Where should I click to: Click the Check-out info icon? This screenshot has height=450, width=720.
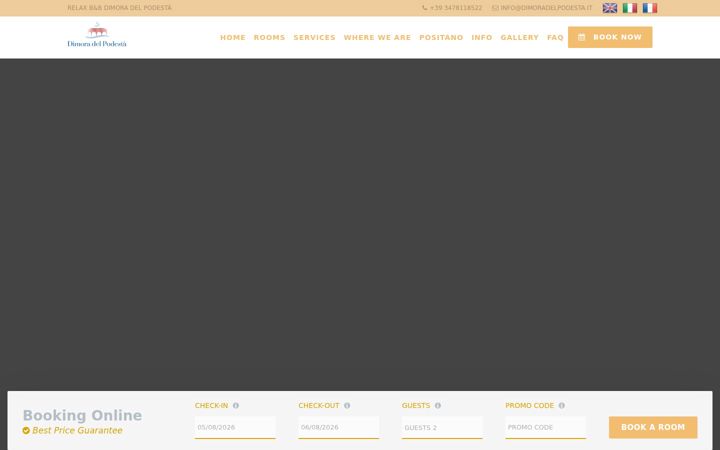pos(347,405)
